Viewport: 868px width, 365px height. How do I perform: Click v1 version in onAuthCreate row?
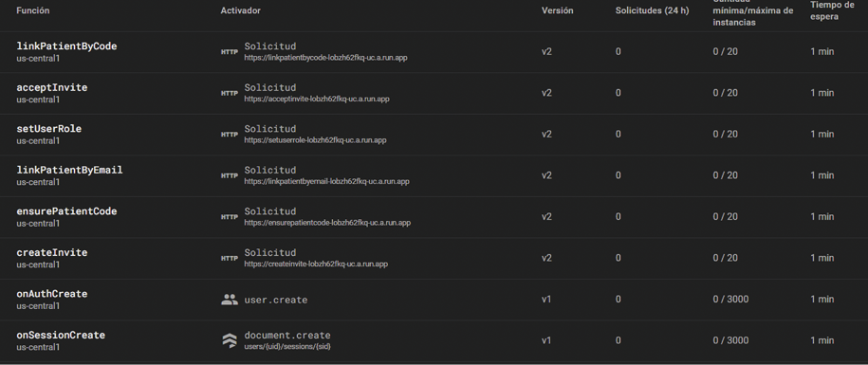click(x=546, y=300)
